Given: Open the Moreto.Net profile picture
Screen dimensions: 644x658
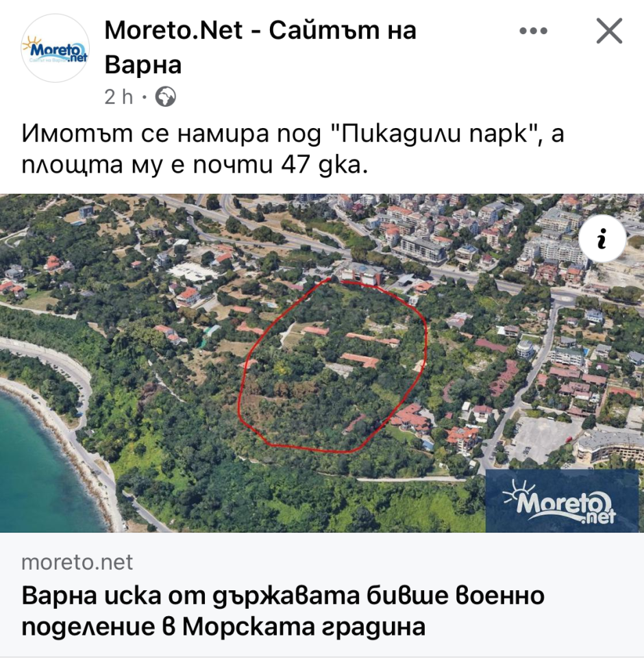Looking at the screenshot, I should (55, 48).
